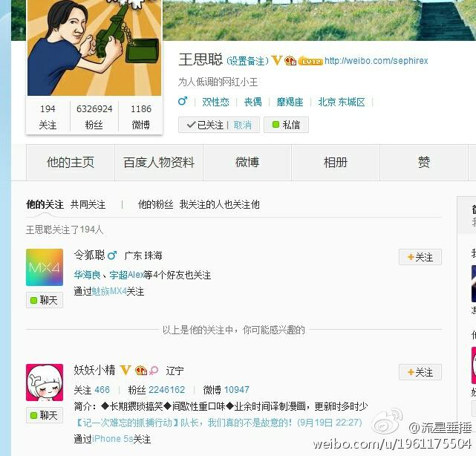
Task: Click the orange V verified badge beside 王思聪
Action: (276, 60)
